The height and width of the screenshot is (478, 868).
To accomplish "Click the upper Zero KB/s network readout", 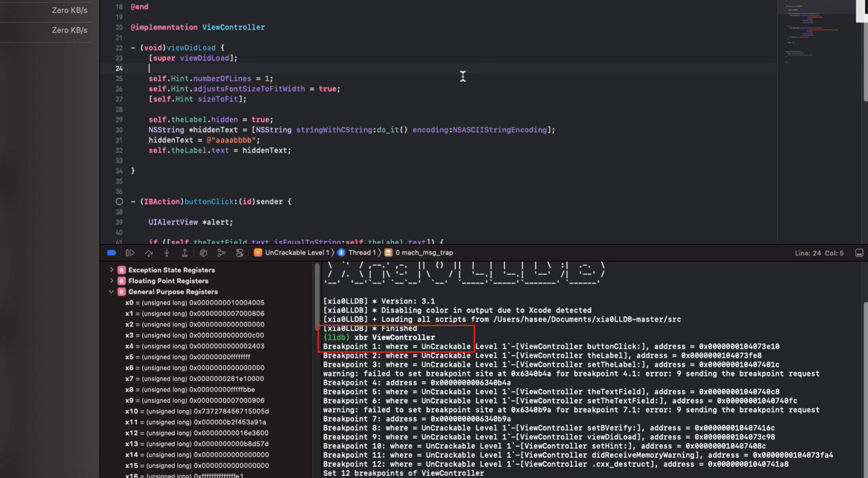I will tap(69, 10).
